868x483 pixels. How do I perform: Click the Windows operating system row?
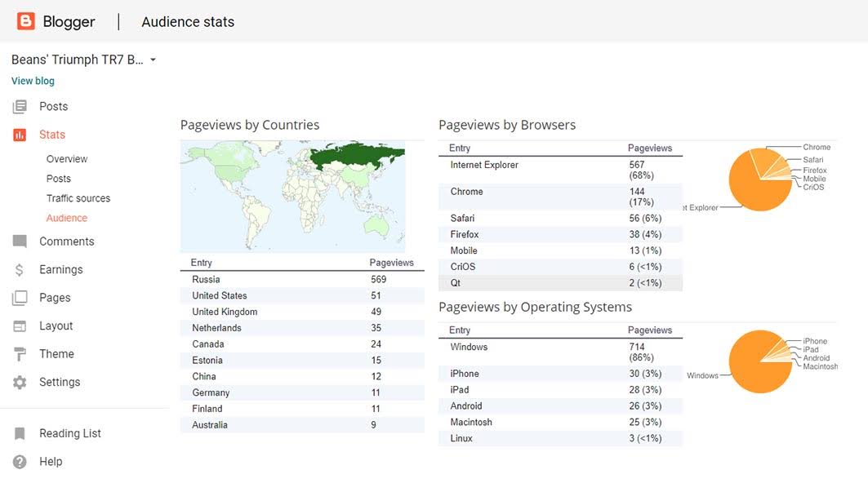[560, 352]
